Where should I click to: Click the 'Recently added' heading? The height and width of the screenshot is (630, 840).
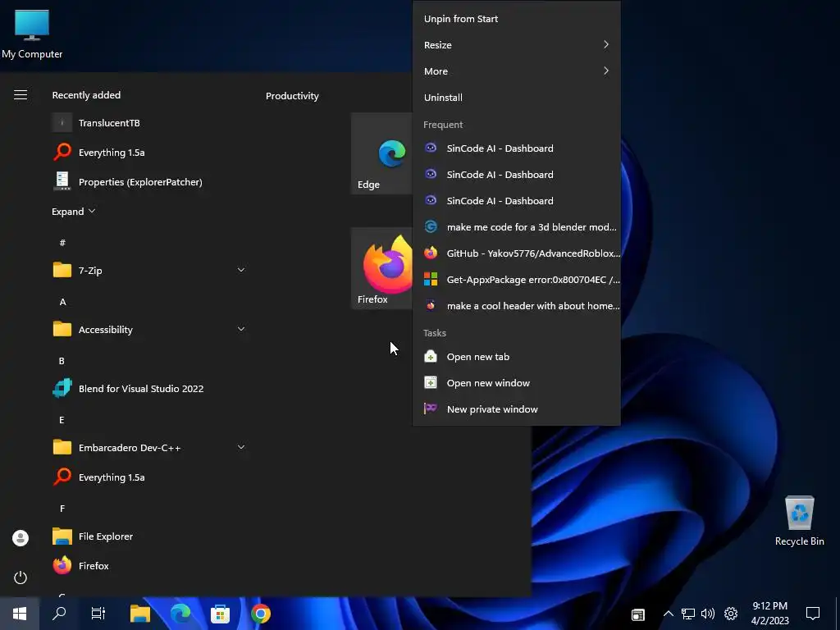coord(86,95)
